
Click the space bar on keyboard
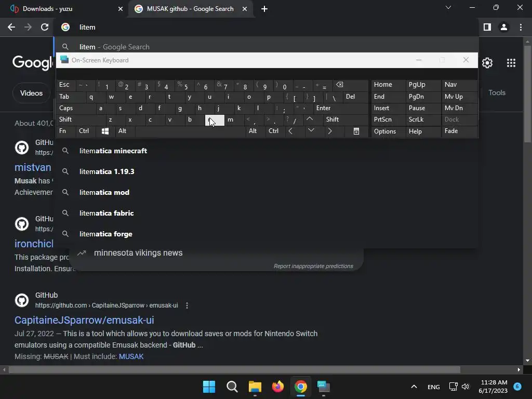point(190,131)
